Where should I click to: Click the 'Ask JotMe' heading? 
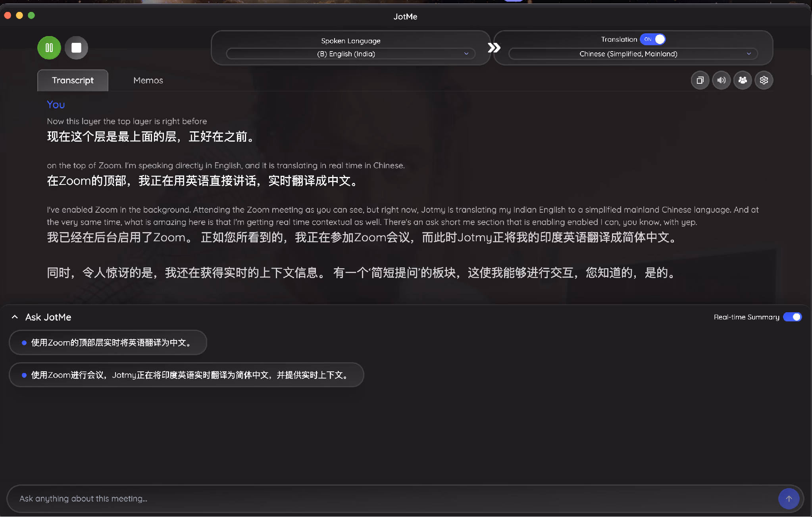(x=48, y=317)
